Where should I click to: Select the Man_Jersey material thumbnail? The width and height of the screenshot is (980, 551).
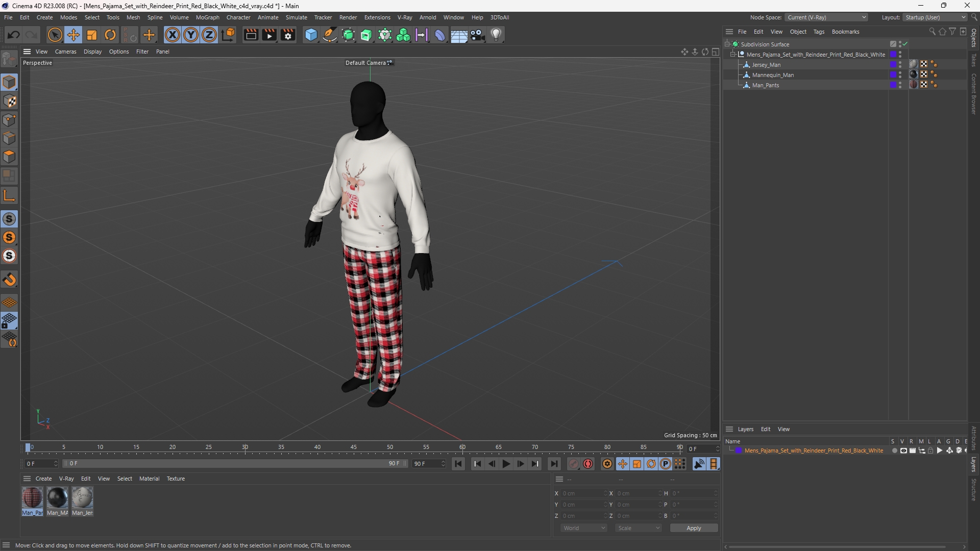(82, 498)
